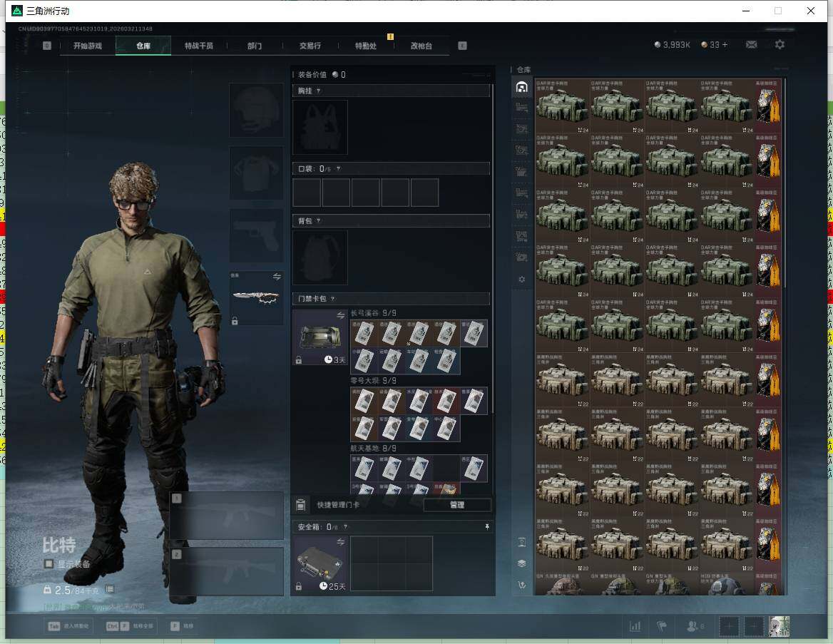Switch to the 交易行 tab
833x644 pixels.
coord(310,46)
